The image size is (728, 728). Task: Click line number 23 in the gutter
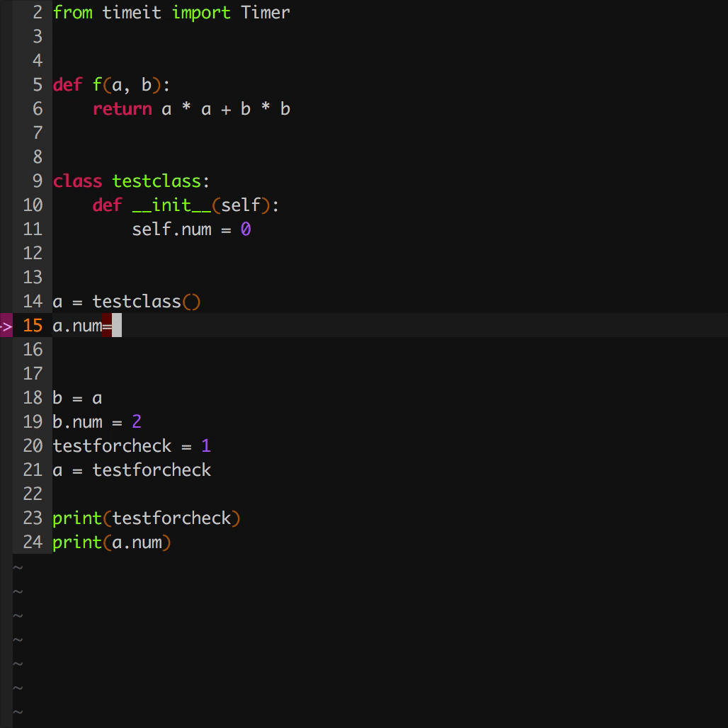point(33,518)
